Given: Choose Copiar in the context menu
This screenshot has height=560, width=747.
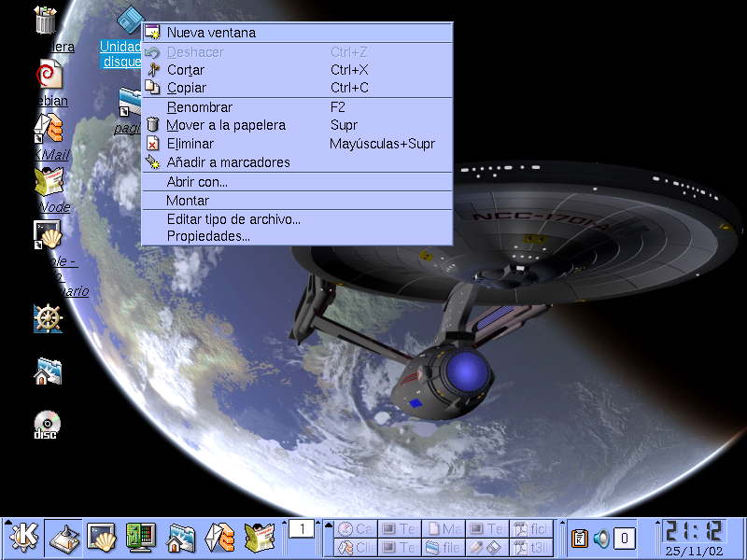Looking at the screenshot, I should (297, 88).
